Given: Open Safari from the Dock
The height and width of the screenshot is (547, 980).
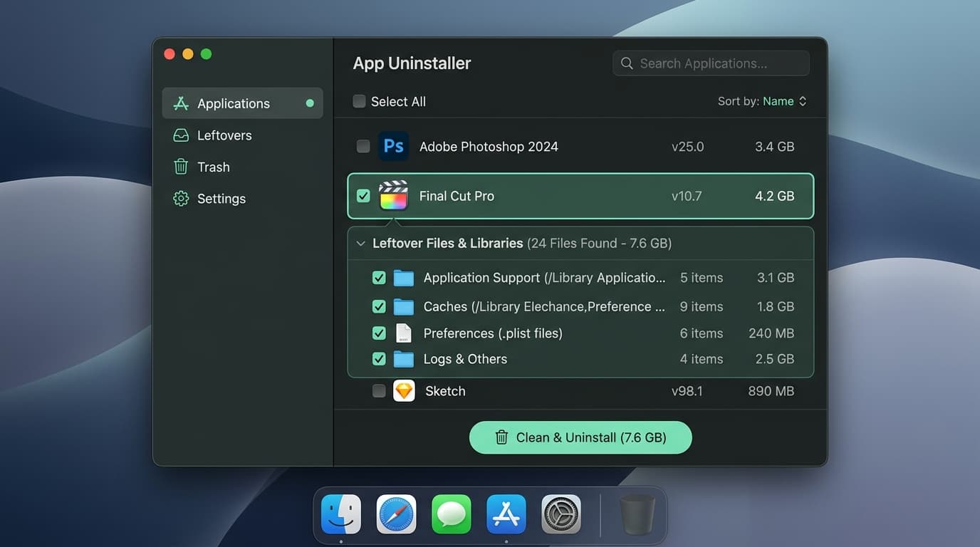Looking at the screenshot, I should click(x=396, y=514).
